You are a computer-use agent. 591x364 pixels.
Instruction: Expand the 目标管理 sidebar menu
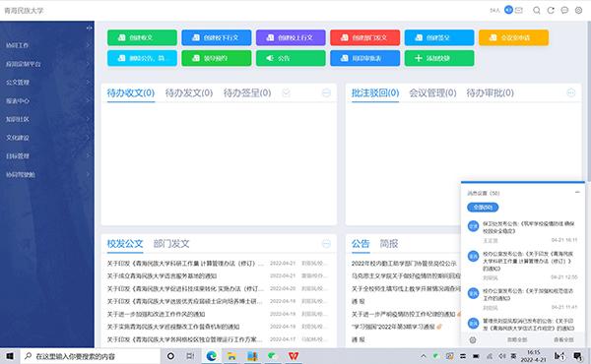point(47,155)
